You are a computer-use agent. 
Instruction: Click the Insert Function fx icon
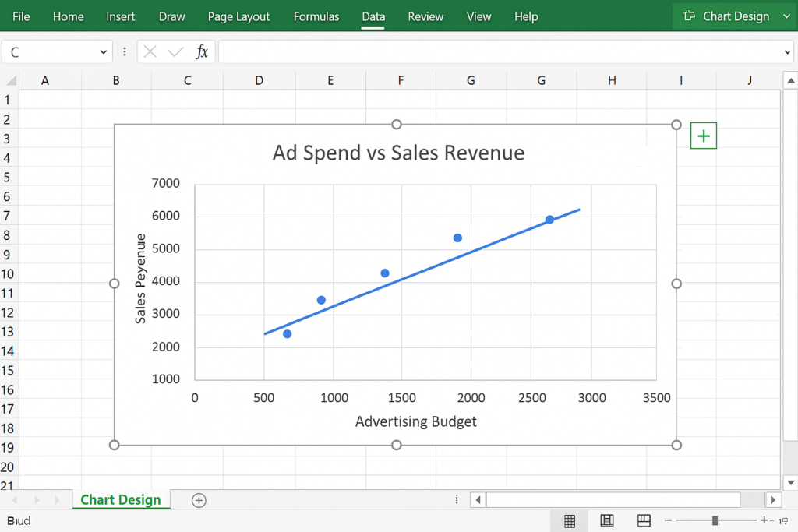(x=202, y=52)
